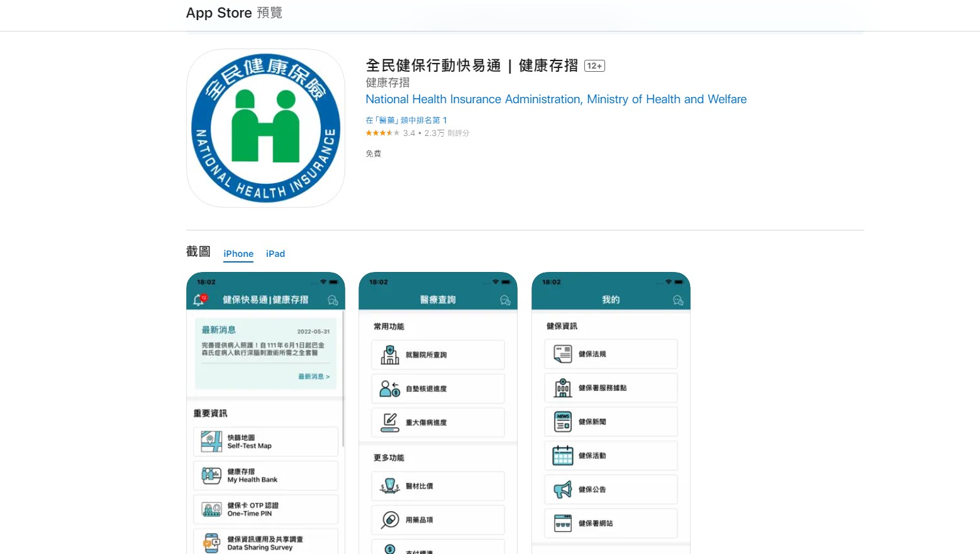
Task: Click the 快篩地圖 Self-Test Map label
Action: click(x=249, y=442)
